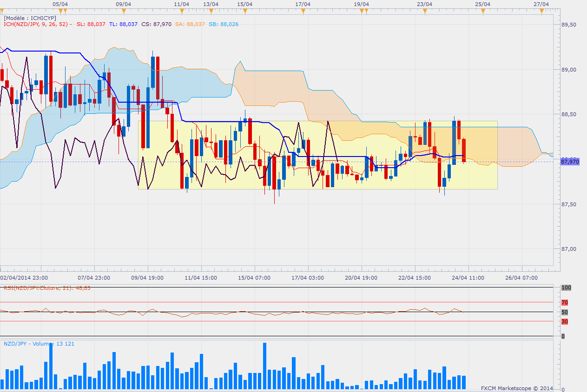Select the orange marker below 27/04
Image resolution: width=587 pixels, height=392 pixels.
(x=541, y=11)
